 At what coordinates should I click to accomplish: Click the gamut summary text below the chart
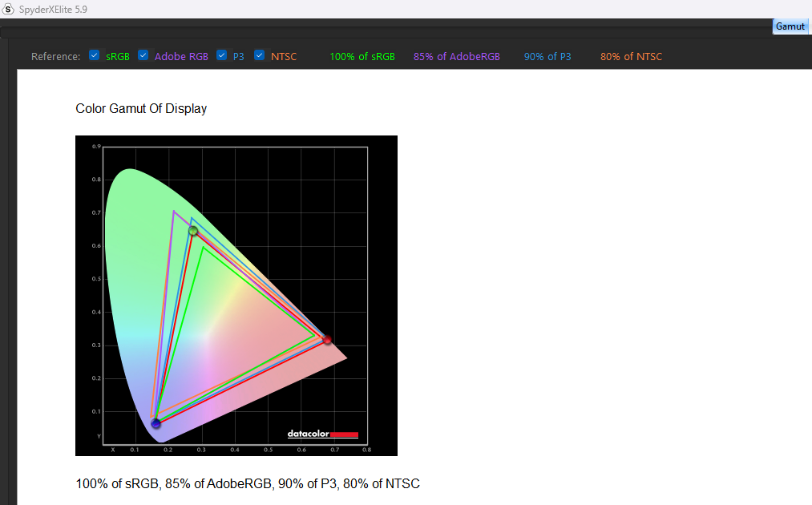(248, 484)
